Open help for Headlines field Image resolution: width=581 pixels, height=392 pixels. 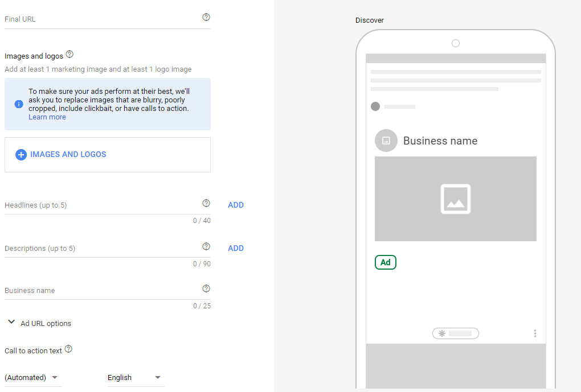[x=206, y=203]
